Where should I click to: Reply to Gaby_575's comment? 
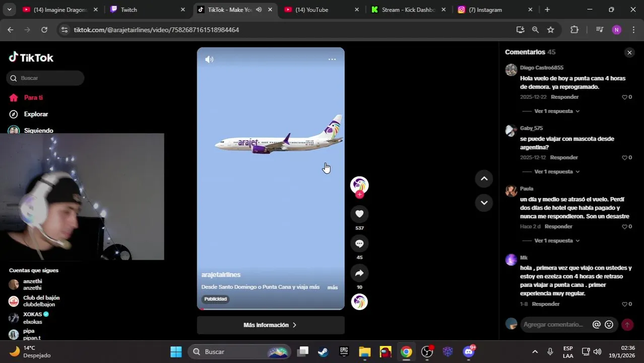[564, 157]
